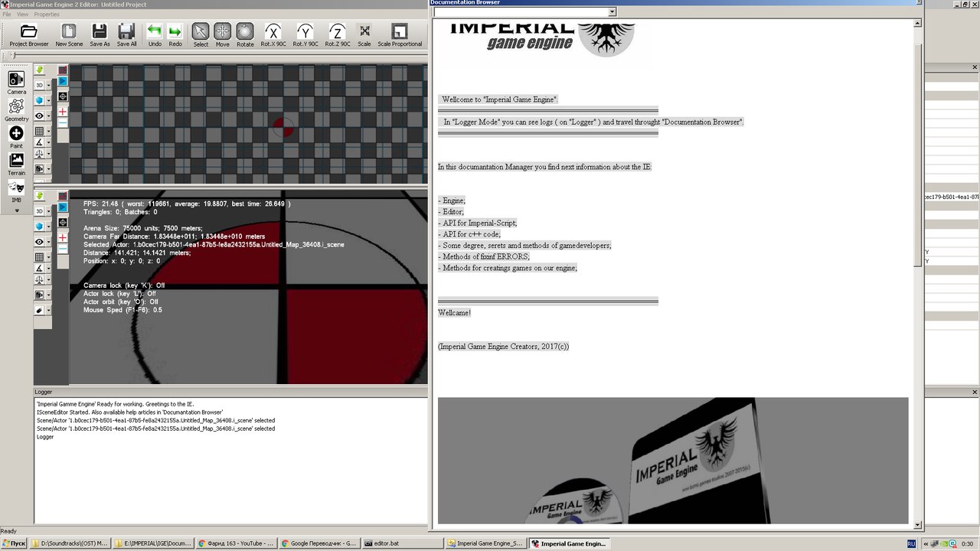
Task: Toggle grid icon in top viewport
Action: pos(39,131)
